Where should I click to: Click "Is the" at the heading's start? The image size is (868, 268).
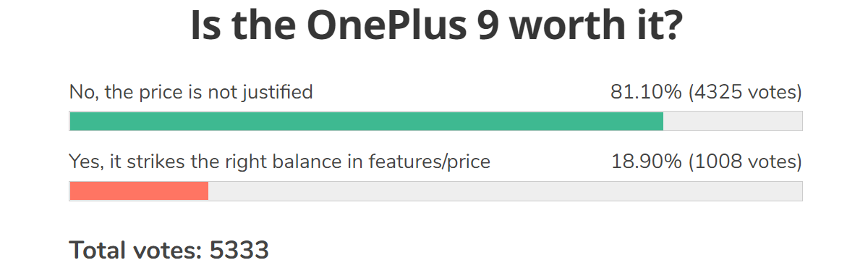tap(243, 27)
